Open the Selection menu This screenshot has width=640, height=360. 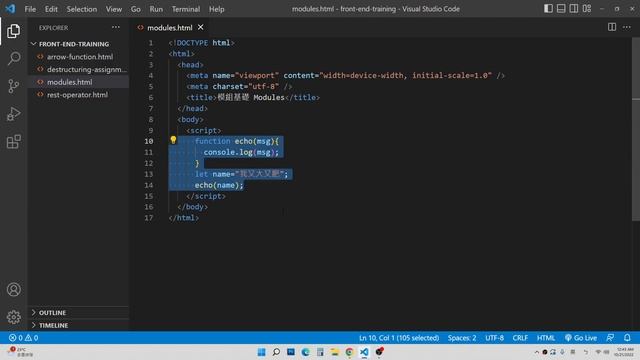coord(82,9)
